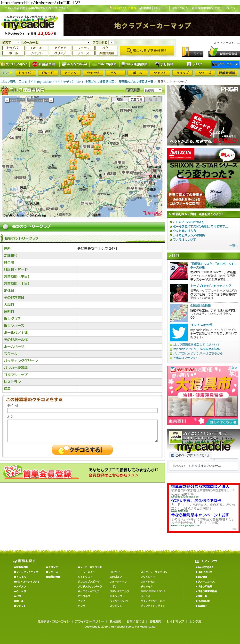Open the golf course search nav item
The width and height of the screenshot is (240, 644).
[104, 64]
